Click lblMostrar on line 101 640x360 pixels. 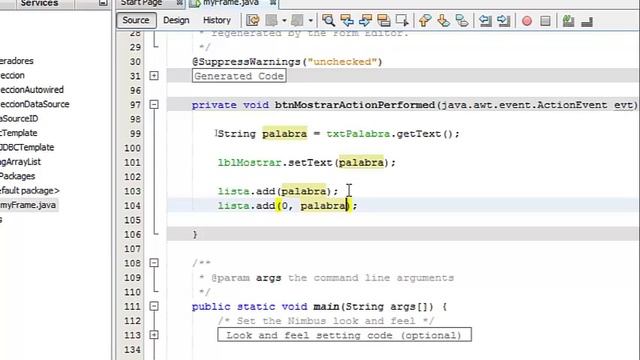coord(249,162)
